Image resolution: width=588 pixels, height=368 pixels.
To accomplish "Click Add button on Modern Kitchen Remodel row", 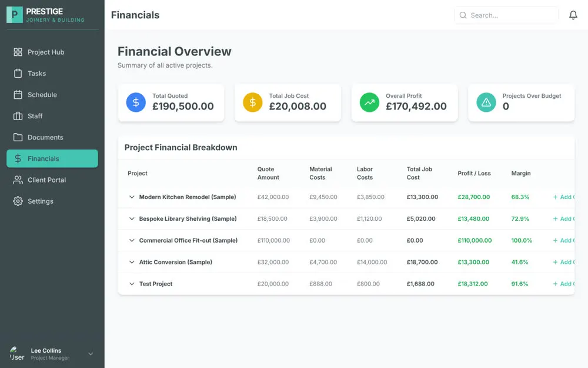I will tap(563, 197).
